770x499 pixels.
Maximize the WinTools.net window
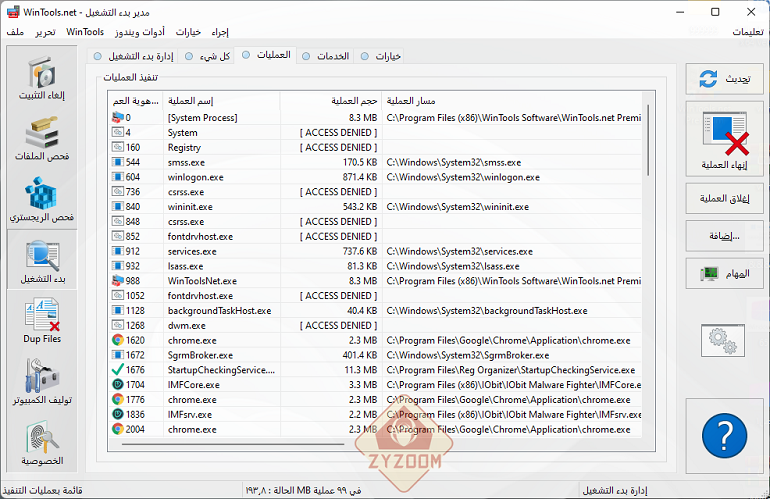click(715, 12)
